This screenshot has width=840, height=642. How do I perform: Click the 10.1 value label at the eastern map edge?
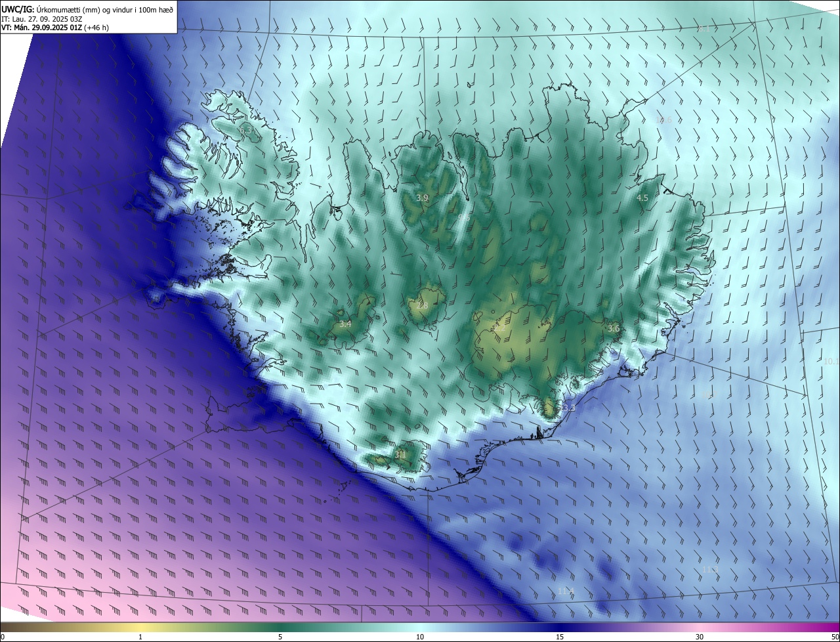tap(831, 361)
